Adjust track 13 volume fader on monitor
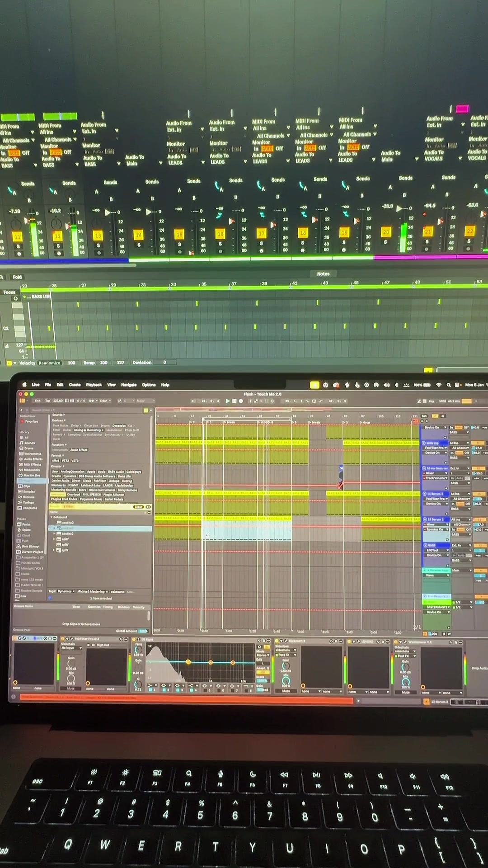Viewport: 488px width, 868px height. (x=108, y=212)
